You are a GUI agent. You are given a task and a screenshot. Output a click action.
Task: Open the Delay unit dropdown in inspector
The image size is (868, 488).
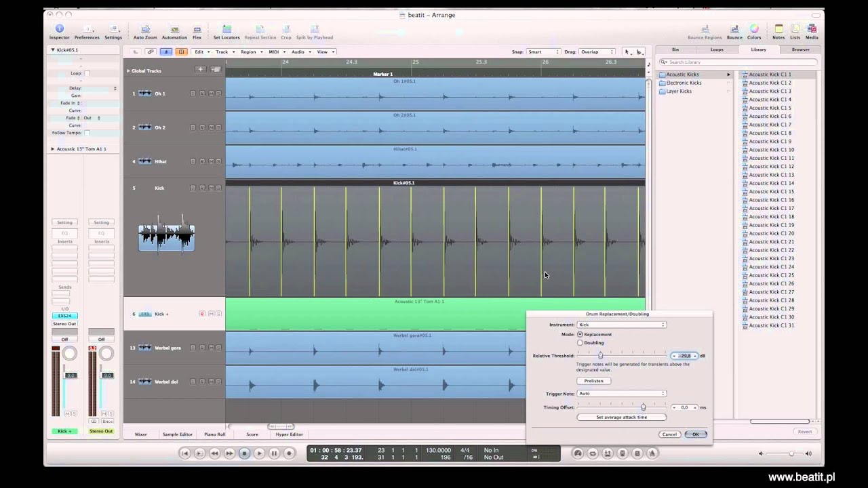click(x=115, y=88)
